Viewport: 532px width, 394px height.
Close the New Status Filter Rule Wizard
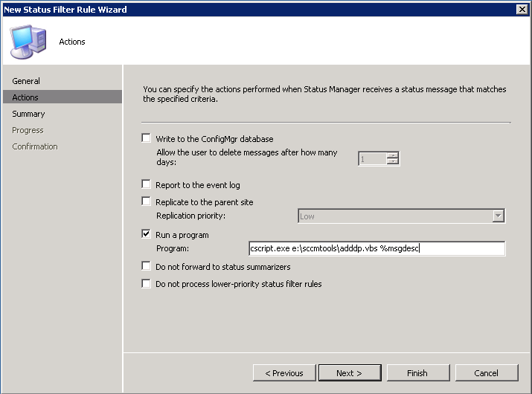coord(522,9)
